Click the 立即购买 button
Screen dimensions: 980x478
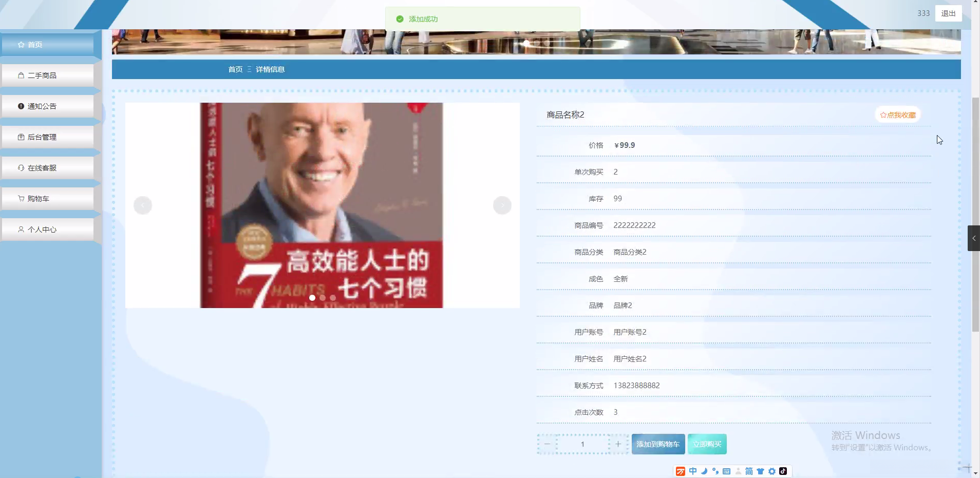tap(707, 444)
